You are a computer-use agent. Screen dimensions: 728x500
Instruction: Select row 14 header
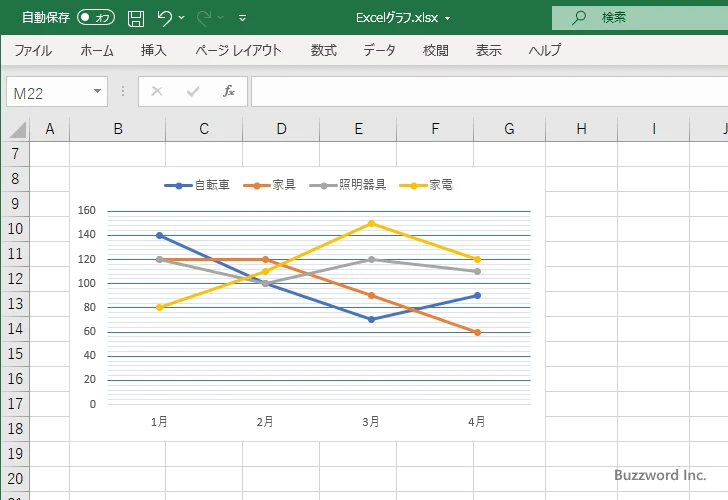(x=15, y=329)
